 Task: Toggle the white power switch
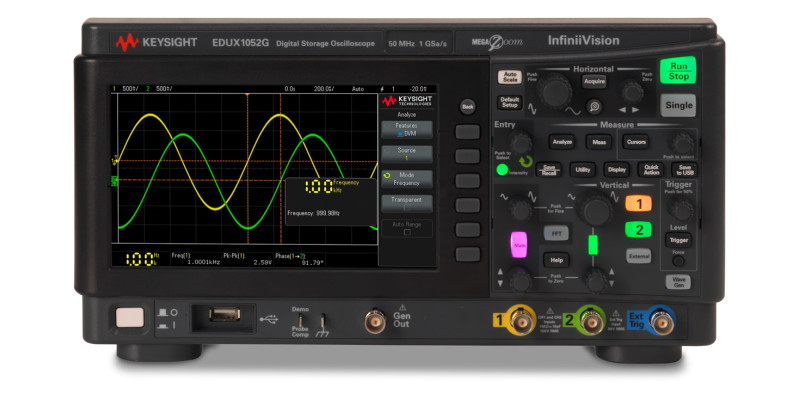click(130, 317)
